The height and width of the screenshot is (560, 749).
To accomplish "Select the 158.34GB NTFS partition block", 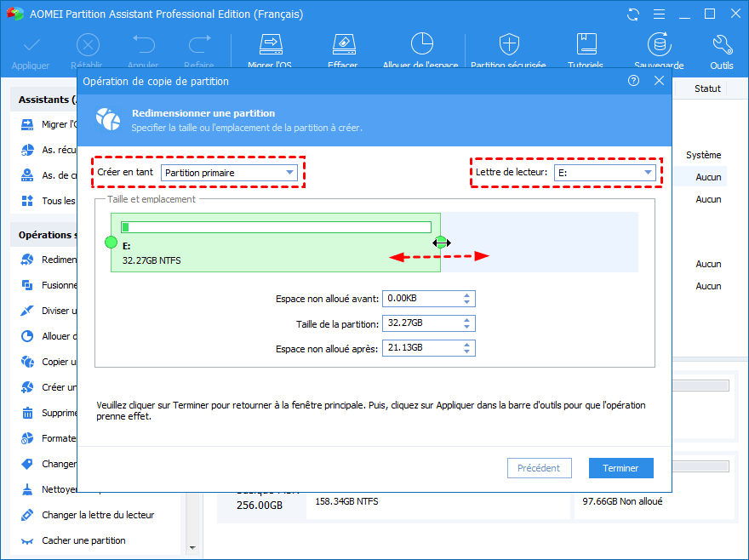I will tap(437, 506).
